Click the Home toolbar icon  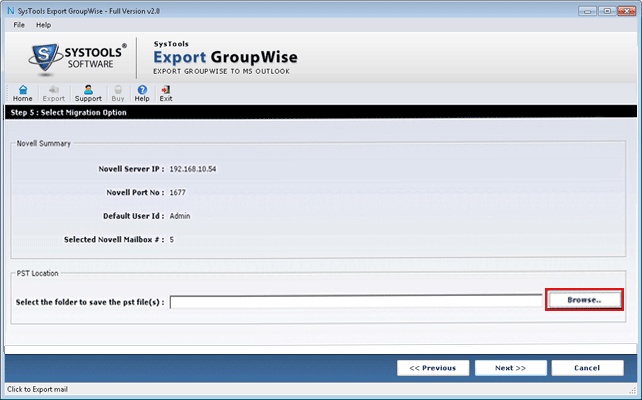coord(22,93)
